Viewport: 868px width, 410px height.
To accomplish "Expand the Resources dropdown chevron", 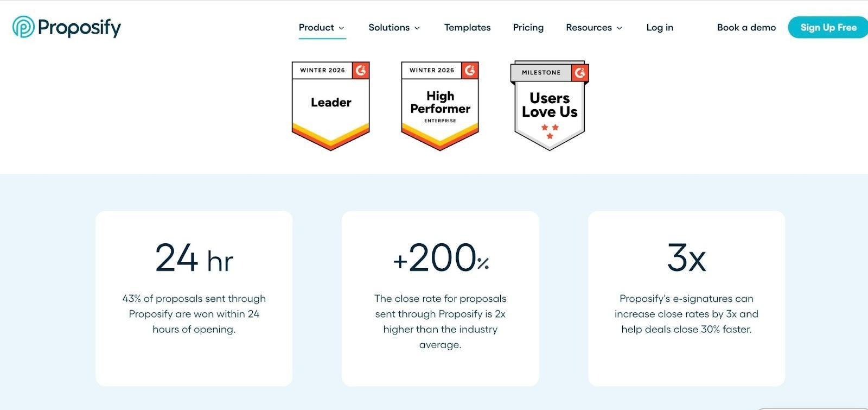I will tap(620, 28).
